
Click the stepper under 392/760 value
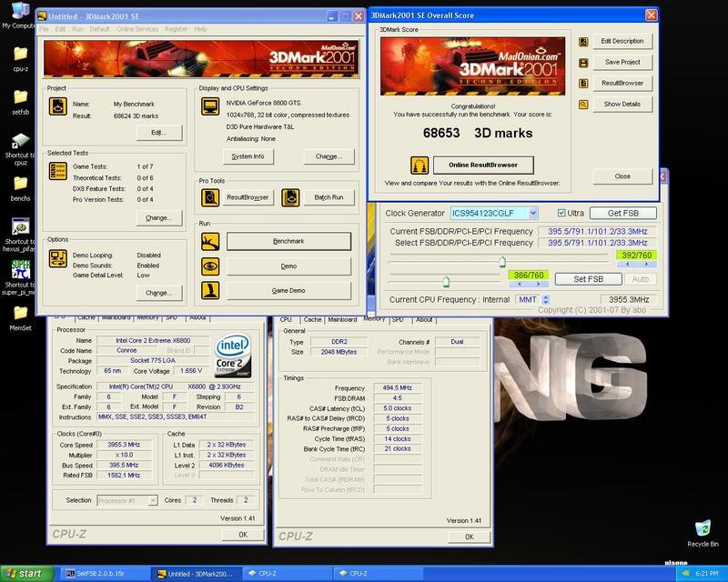(x=636, y=264)
